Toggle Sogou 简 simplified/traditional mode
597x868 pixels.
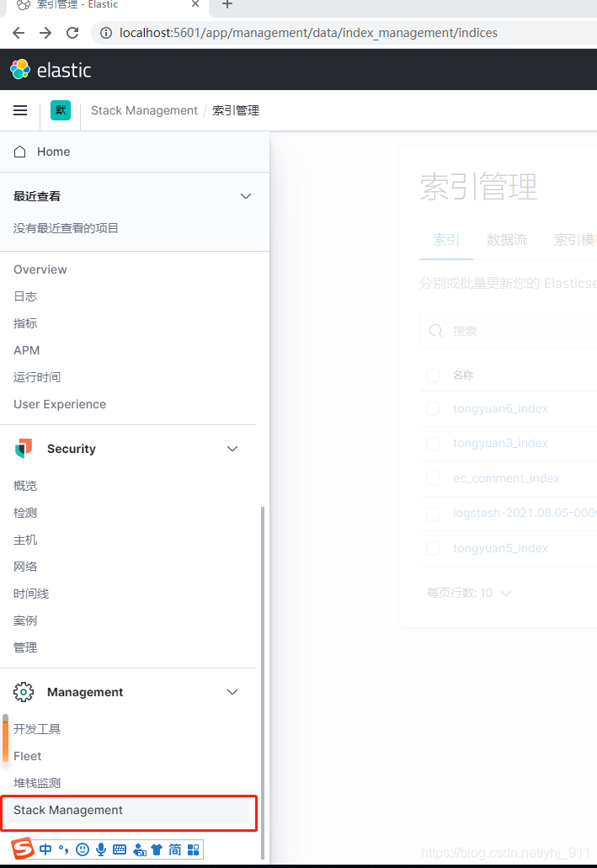[175, 849]
